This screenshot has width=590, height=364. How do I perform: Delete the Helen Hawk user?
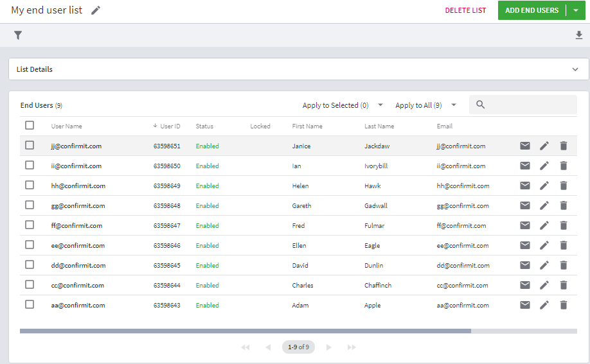[563, 186]
